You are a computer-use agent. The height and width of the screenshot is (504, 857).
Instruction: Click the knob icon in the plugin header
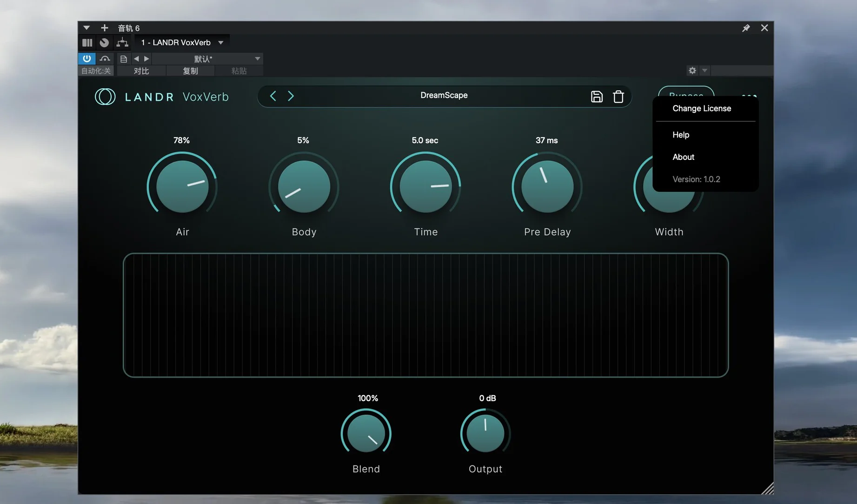(104, 42)
